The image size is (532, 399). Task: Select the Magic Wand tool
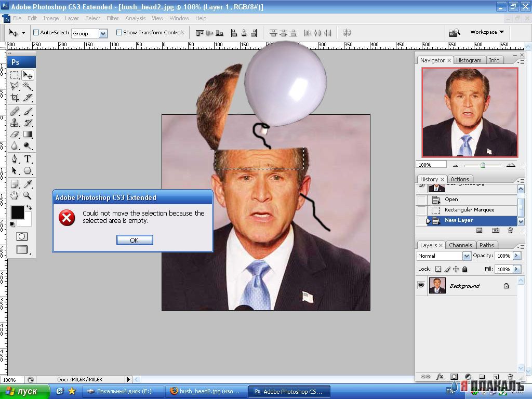point(28,86)
